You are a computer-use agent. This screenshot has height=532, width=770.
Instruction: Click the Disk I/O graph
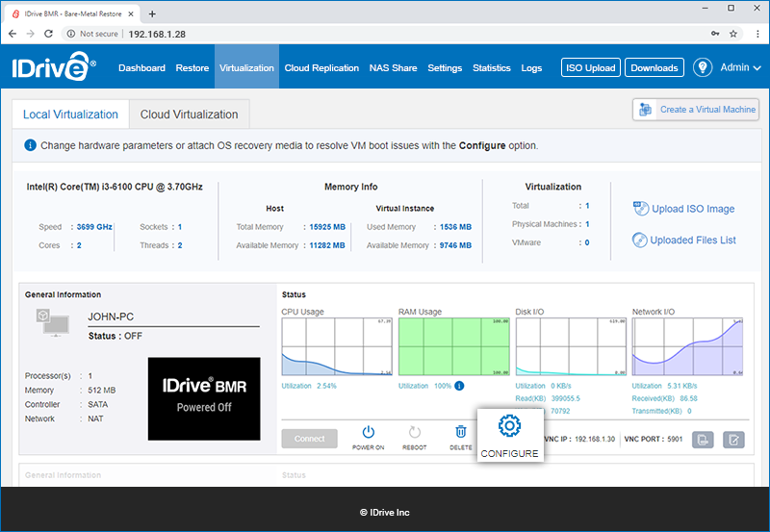pyautogui.click(x=571, y=346)
